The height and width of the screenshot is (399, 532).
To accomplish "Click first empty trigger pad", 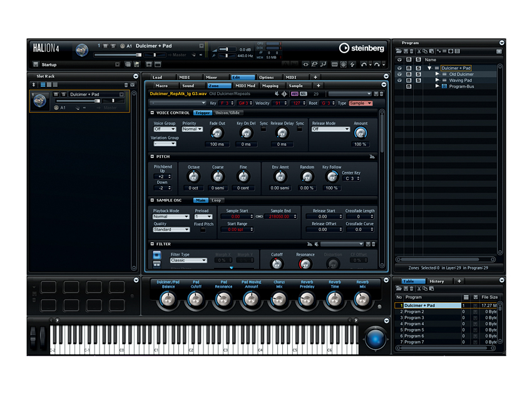I will coord(49,287).
